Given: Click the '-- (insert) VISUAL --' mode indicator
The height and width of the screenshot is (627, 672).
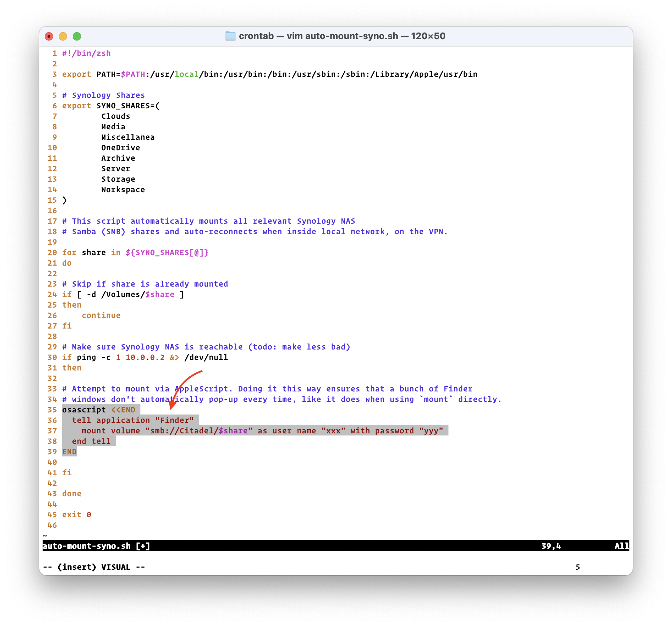Looking at the screenshot, I should pos(94,567).
